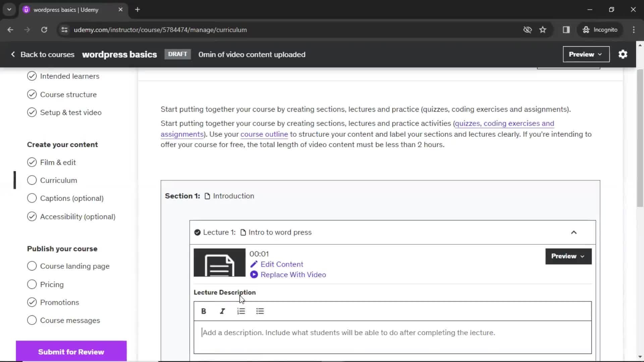Screen dimensions: 644x362
Task: Expand the Back to courses navigation arrow
Action: (x=13, y=54)
